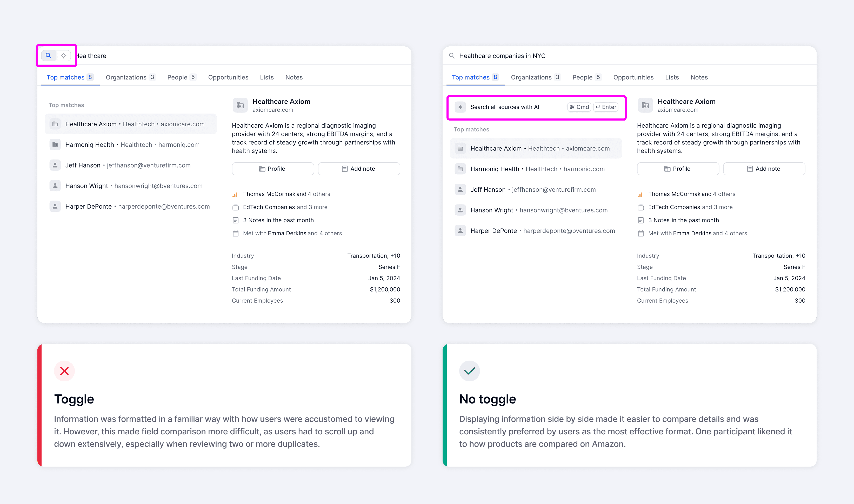Click the red X icon above Toggle
The image size is (854, 504).
pyautogui.click(x=64, y=371)
